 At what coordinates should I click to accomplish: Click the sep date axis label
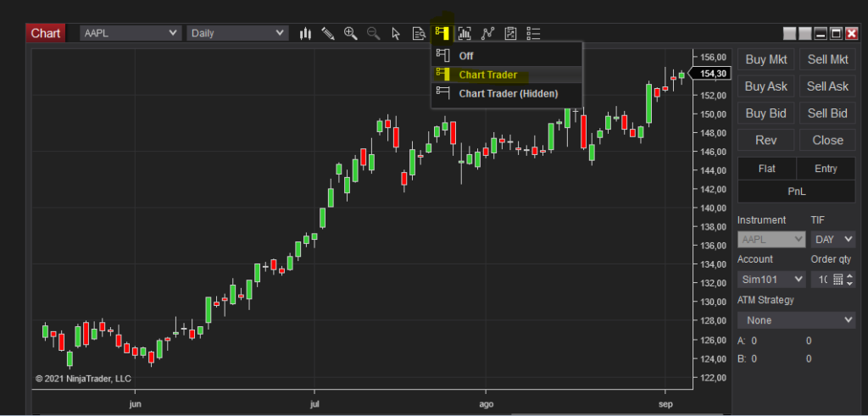(x=666, y=404)
